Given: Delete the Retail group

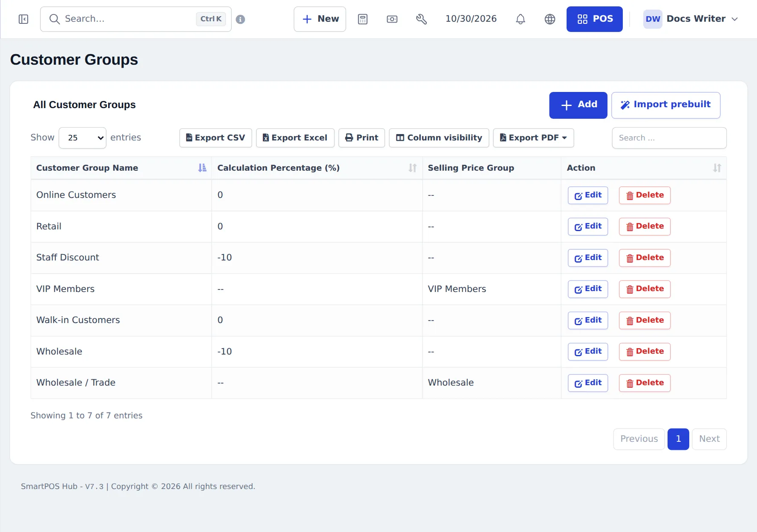Looking at the screenshot, I should point(645,226).
